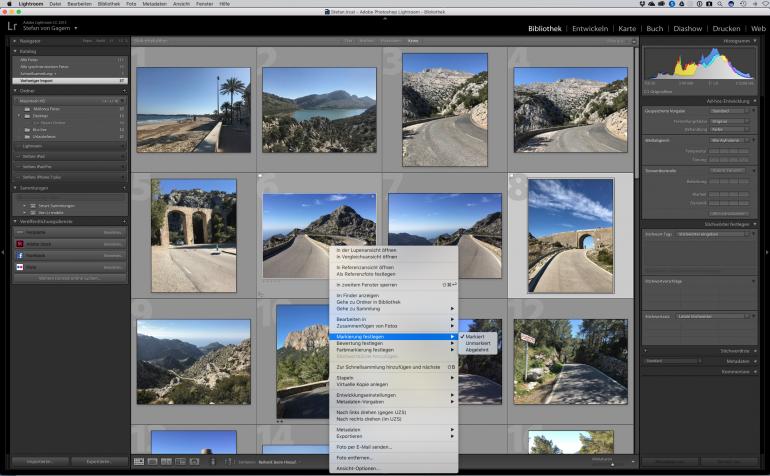770x476 pixels.
Task: Open the Stefan von Gagern identity dropdown
Action: click(x=76, y=28)
